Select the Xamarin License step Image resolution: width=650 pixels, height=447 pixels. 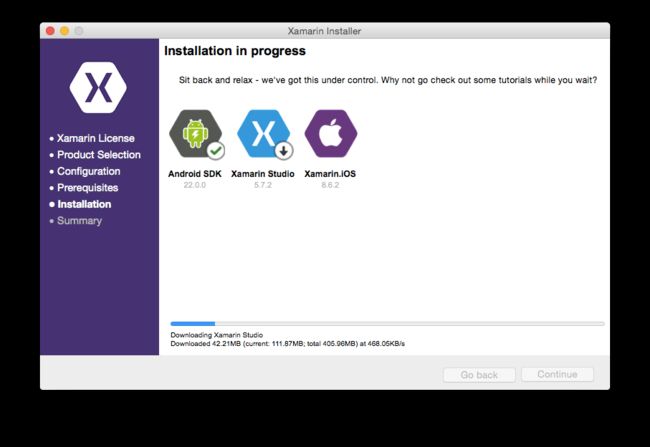click(x=96, y=138)
